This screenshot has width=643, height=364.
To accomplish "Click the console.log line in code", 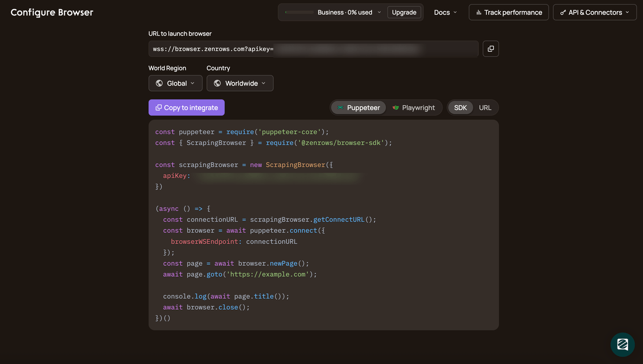I will coord(226,296).
